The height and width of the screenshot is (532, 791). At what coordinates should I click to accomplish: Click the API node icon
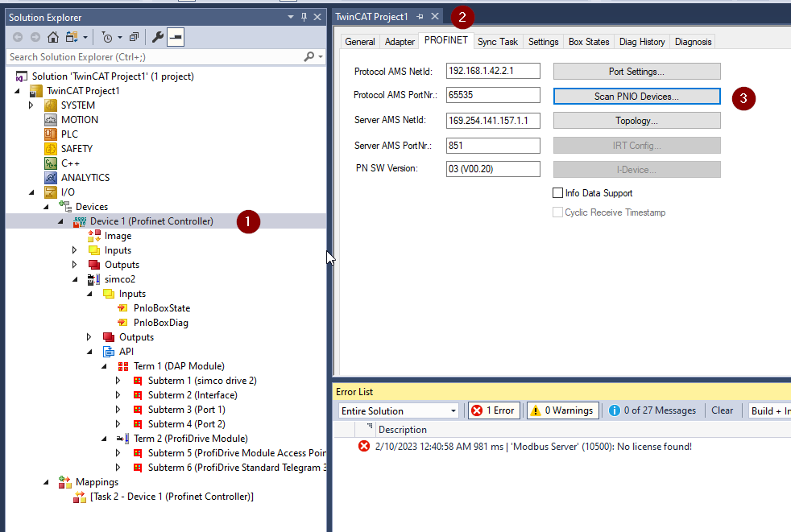(x=109, y=352)
